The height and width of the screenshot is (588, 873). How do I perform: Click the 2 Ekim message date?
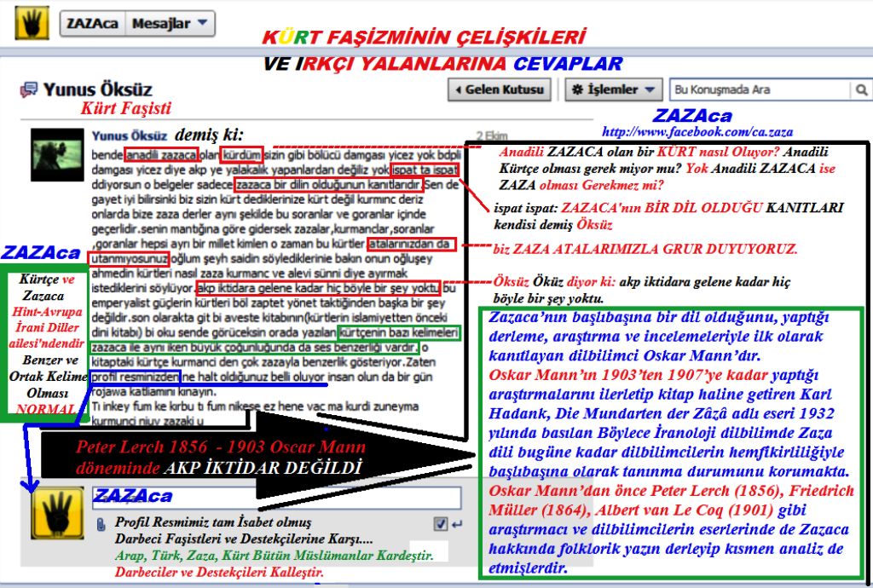pos(492,135)
